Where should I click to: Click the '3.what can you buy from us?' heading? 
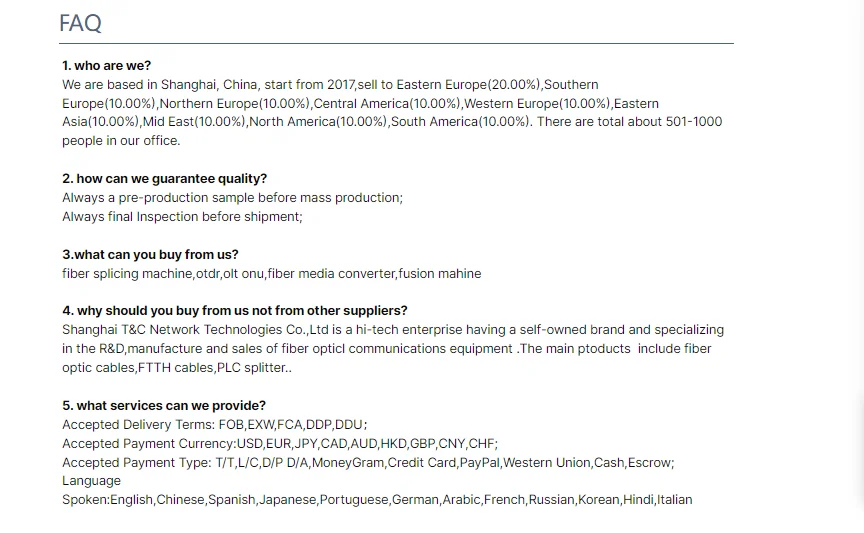click(x=150, y=255)
